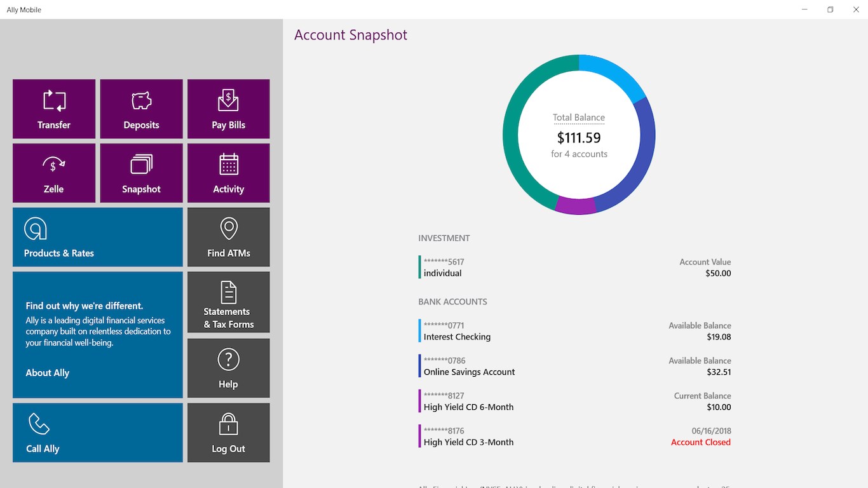Click the About Ally link
This screenshot has width=868, height=488.
coord(47,373)
